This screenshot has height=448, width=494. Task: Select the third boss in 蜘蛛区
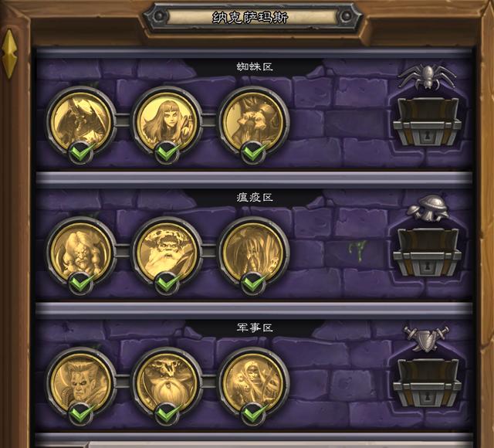point(253,121)
